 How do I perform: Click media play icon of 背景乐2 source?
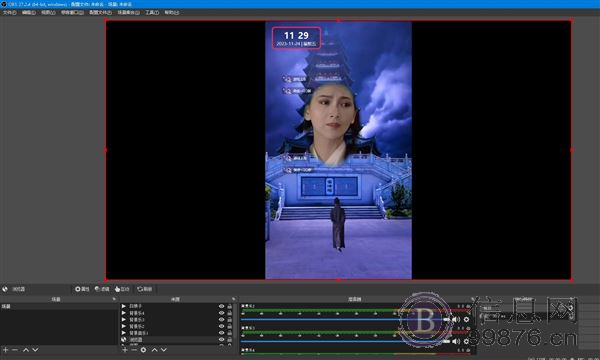[124, 326]
